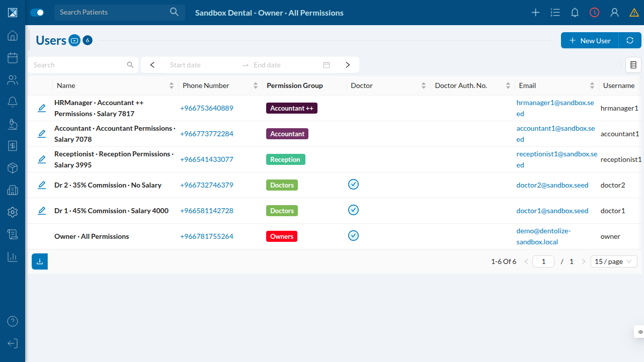Click the refresh button next to New User
This screenshot has width=644, height=362.
(x=630, y=41)
